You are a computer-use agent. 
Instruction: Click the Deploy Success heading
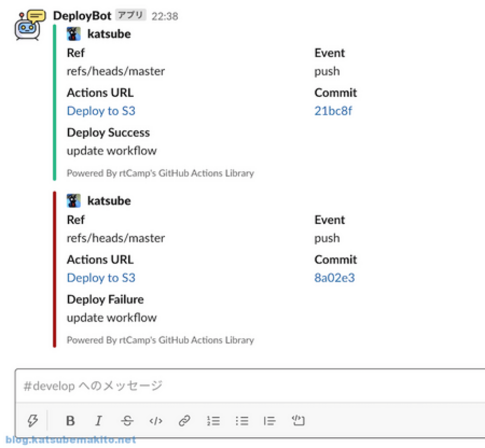[x=108, y=133]
